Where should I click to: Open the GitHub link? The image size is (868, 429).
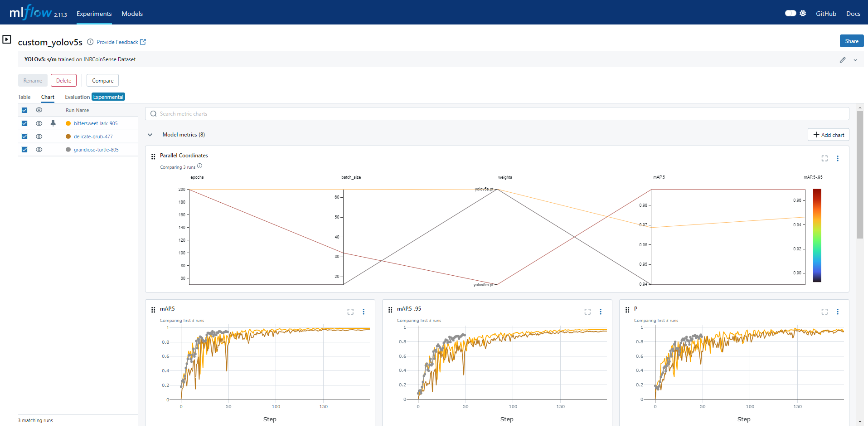click(826, 14)
